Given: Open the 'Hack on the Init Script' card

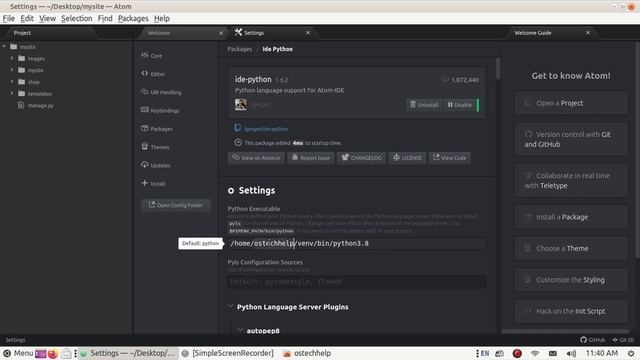Looking at the screenshot, I should pyautogui.click(x=571, y=311).
